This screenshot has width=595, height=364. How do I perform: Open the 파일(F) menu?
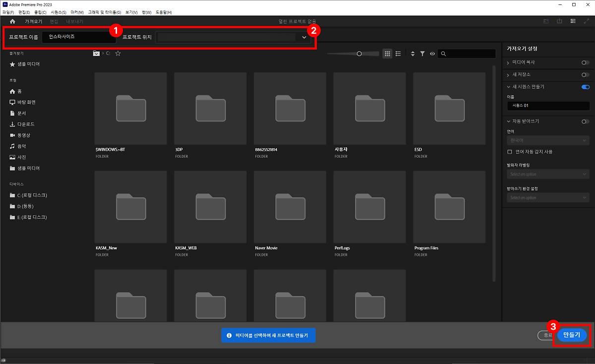pos(9,12)
